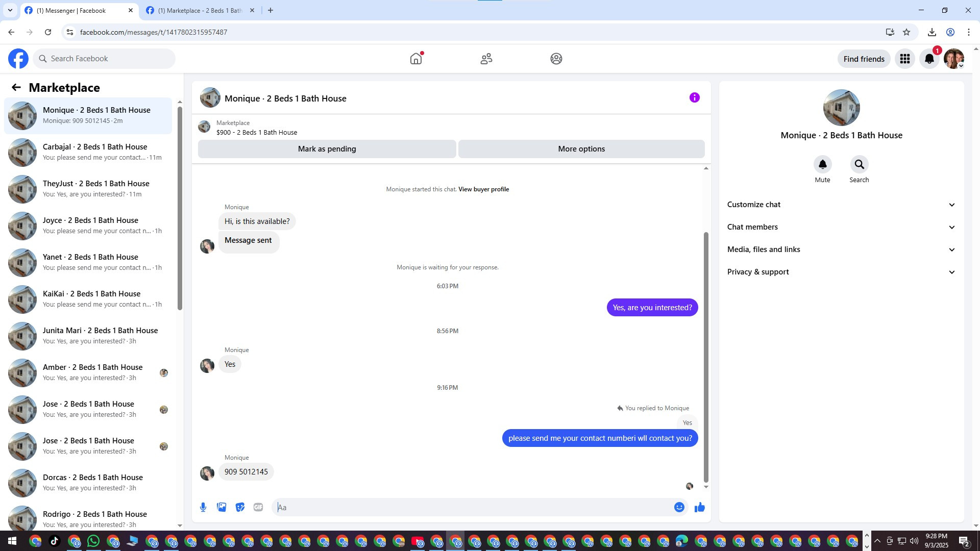980x551 pixels.
Task: Open the Windows Start menu
Action: coord(12,541)
